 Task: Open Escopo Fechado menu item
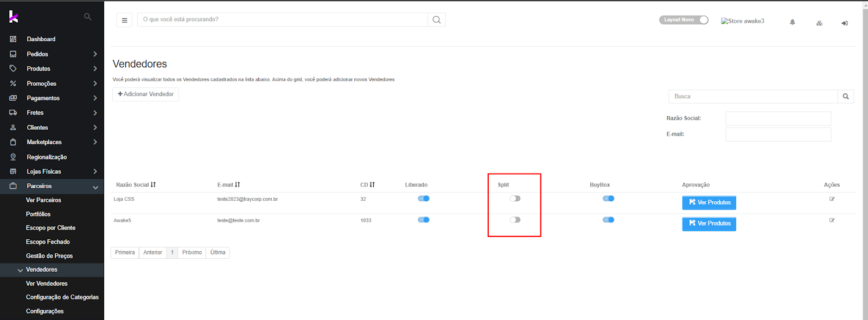[x=48, y=242]
